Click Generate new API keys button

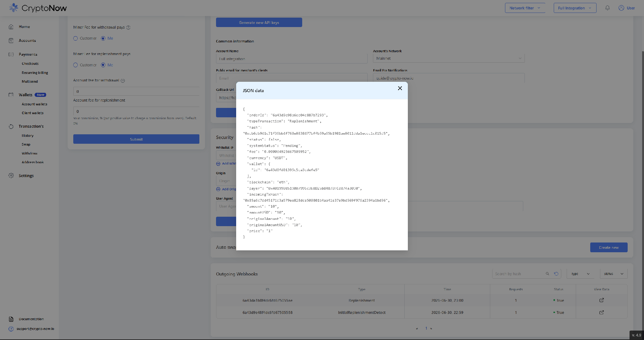coord(259,22)
